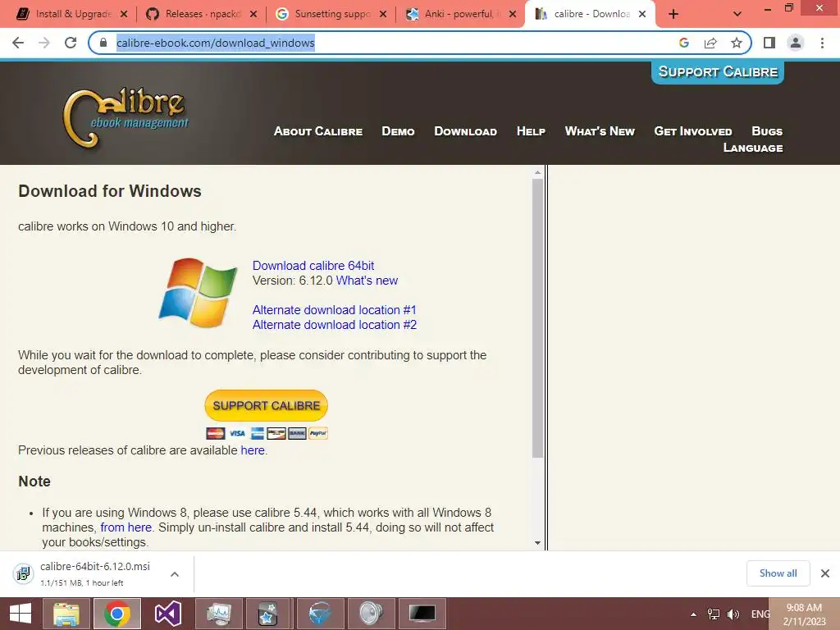Open the black monitor taskbar app
Screen dimensions: 840x630
click(422, 614)
